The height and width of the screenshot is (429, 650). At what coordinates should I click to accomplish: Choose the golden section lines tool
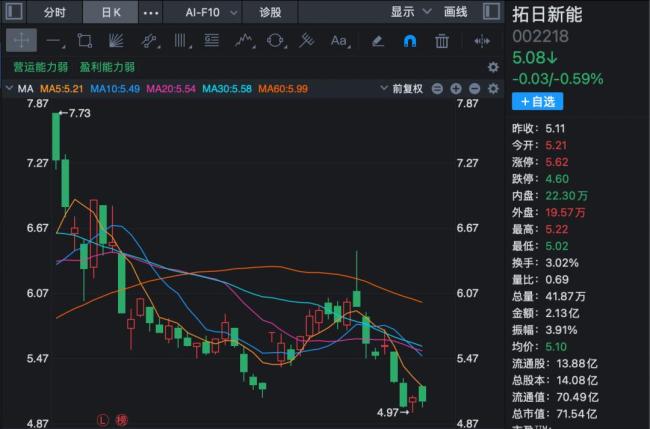(x=211, y=41)
